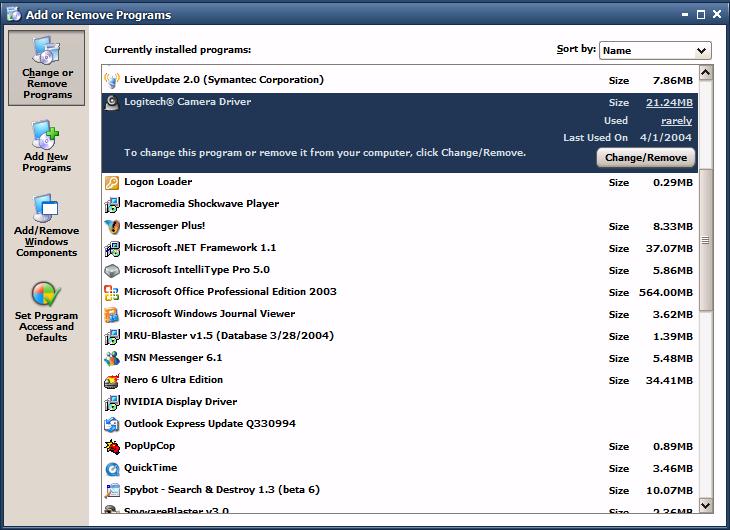Select Microsoft .NET Framework 1.1 entry
730x530 pixels.
click(399, 248)
